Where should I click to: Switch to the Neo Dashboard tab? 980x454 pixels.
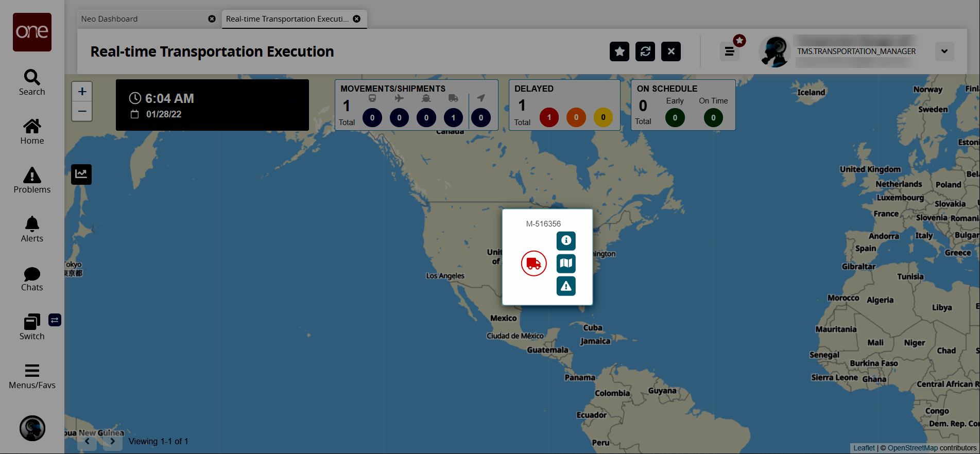(109, 19)
